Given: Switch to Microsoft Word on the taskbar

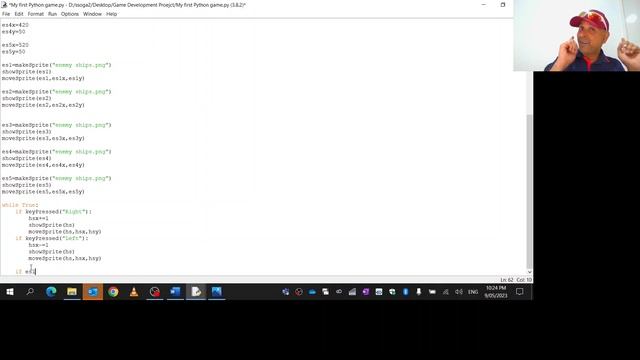Looking at the screenshot, I should (176, 291).
